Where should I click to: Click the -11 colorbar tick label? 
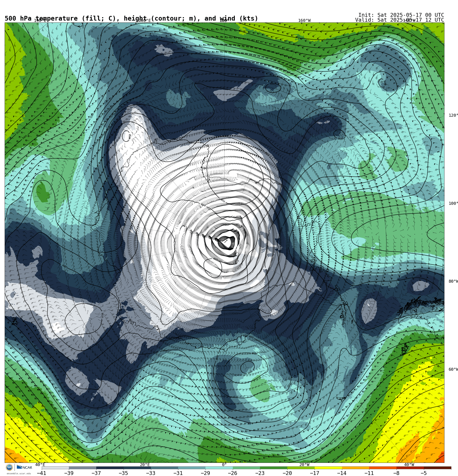[369, 473]
